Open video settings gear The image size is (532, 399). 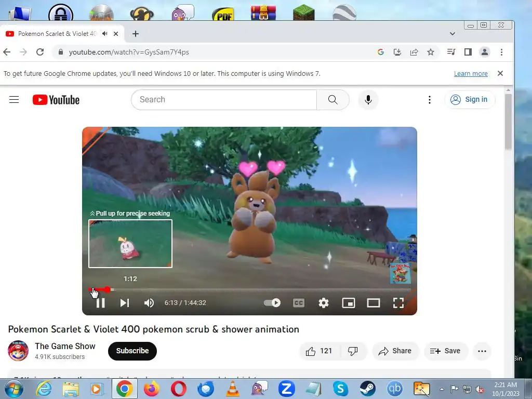tap(323, 303)
